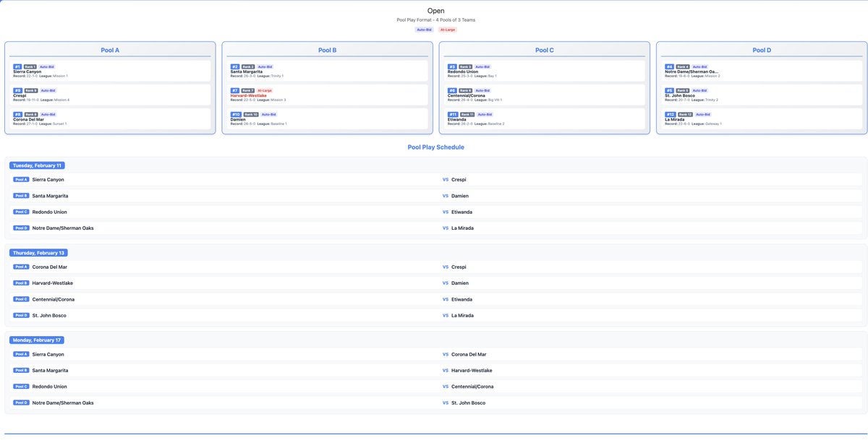Image resolution: width=868 pixels, height=443 pixels.
Task: Click the #8 seed badge in Pool A
Action: point(17,114)
